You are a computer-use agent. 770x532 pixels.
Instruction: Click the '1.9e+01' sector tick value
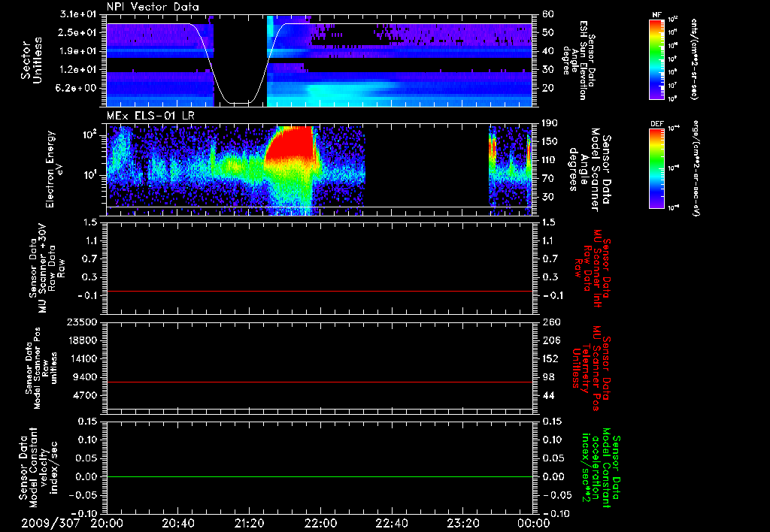click(78, 51)
